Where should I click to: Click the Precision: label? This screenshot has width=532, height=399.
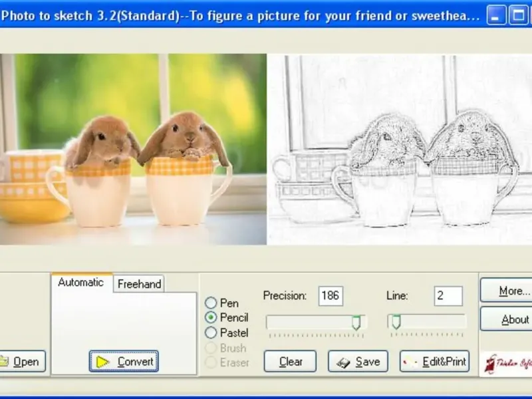(x=285, y=295)
